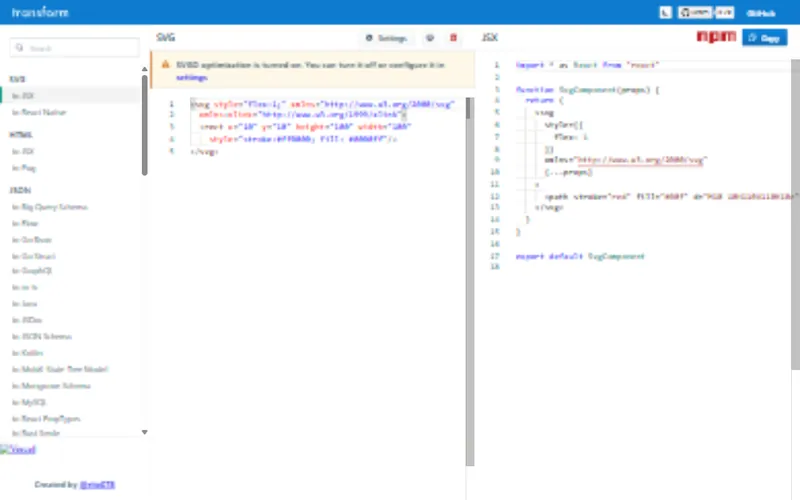Image resolution: width=800 pixels, height=500 pixels.
Task: Click the SVG editor vertical scrollbar
Action: click(470, 281)
